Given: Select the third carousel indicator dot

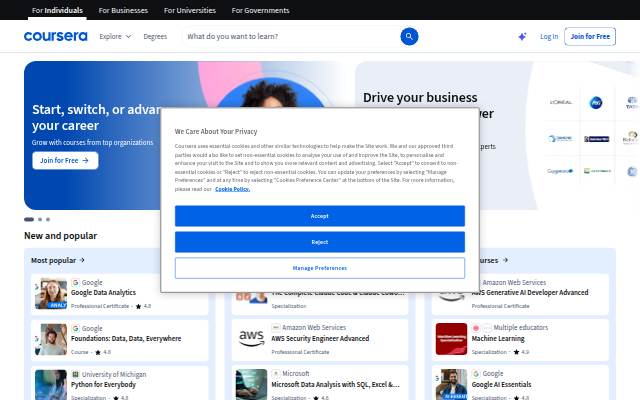Looking at the screenshot, I should [x=48, y=220].
